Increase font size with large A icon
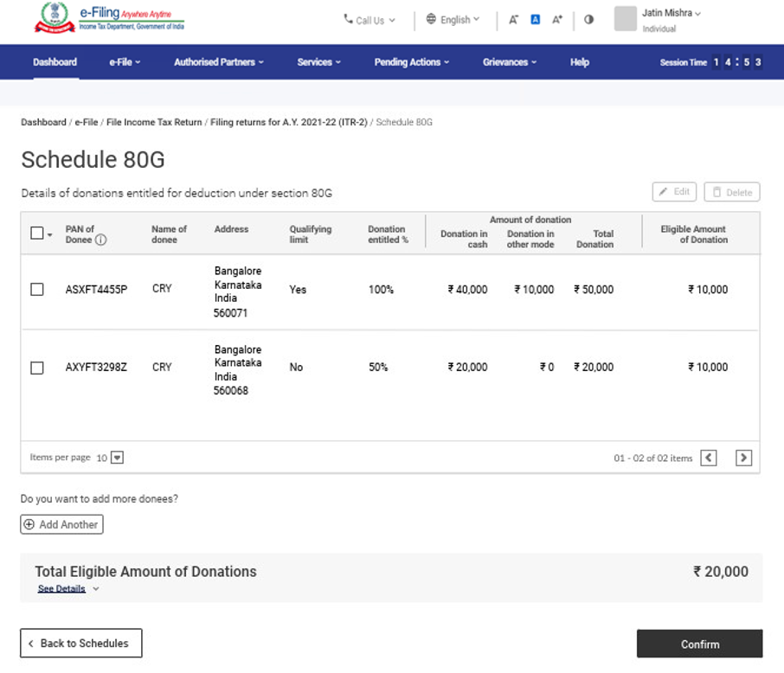 [557, 20]
